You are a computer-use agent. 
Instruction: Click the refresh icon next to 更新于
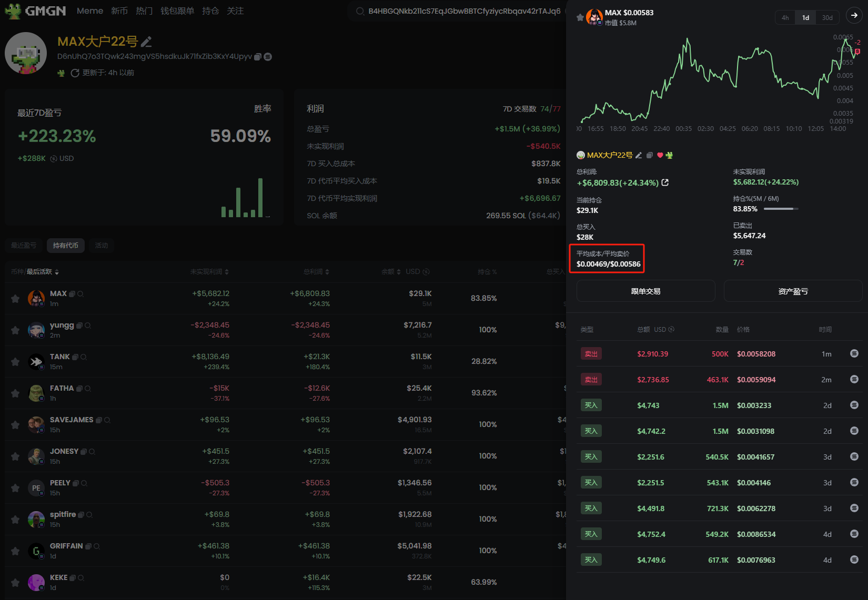pos(75,73)
